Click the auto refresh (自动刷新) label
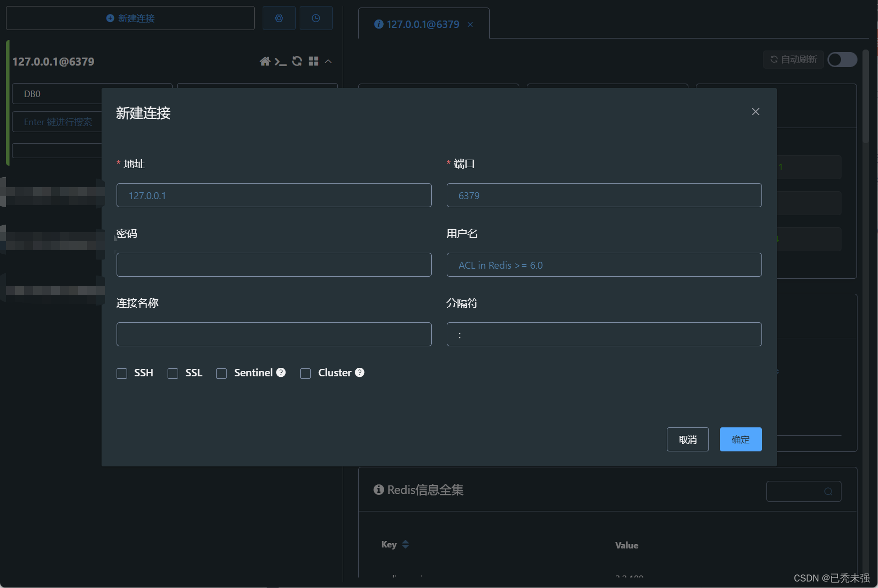 pyautogui.click(x=793, y=60)
